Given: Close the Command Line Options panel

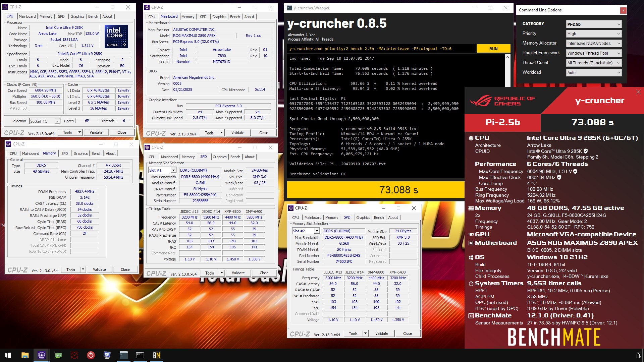Looking at the screenshot, I should tap(623, 10).
